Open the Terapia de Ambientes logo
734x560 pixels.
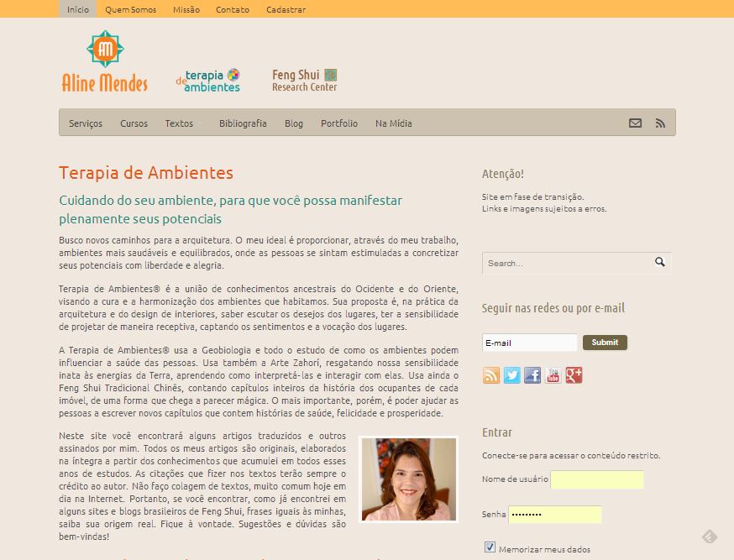pos(208,81)
